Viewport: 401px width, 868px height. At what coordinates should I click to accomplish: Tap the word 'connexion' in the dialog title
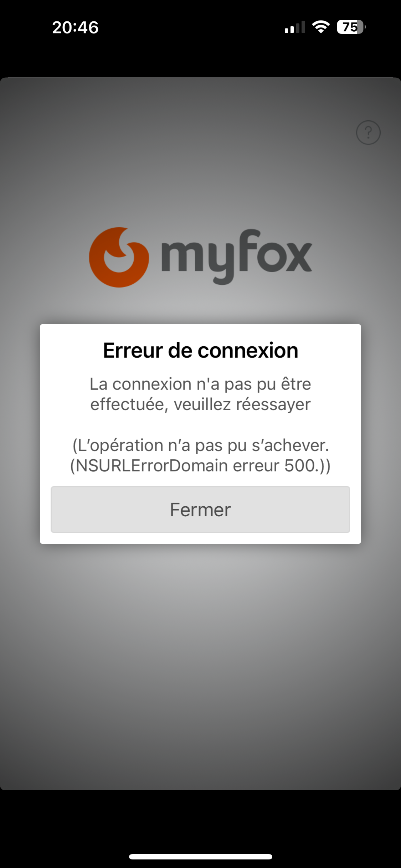tap(248, 350)
